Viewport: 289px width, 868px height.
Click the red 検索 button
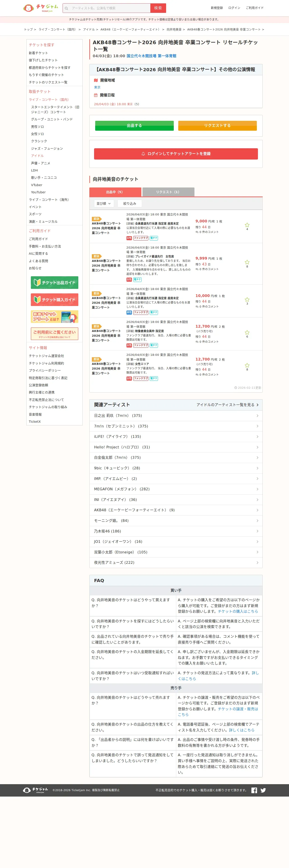coord(158,8)
